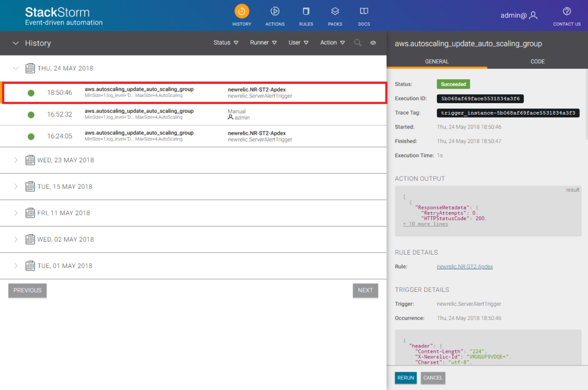
Task: Expand the Wed, 02 May 2018 group
Action: coord(16,239)
